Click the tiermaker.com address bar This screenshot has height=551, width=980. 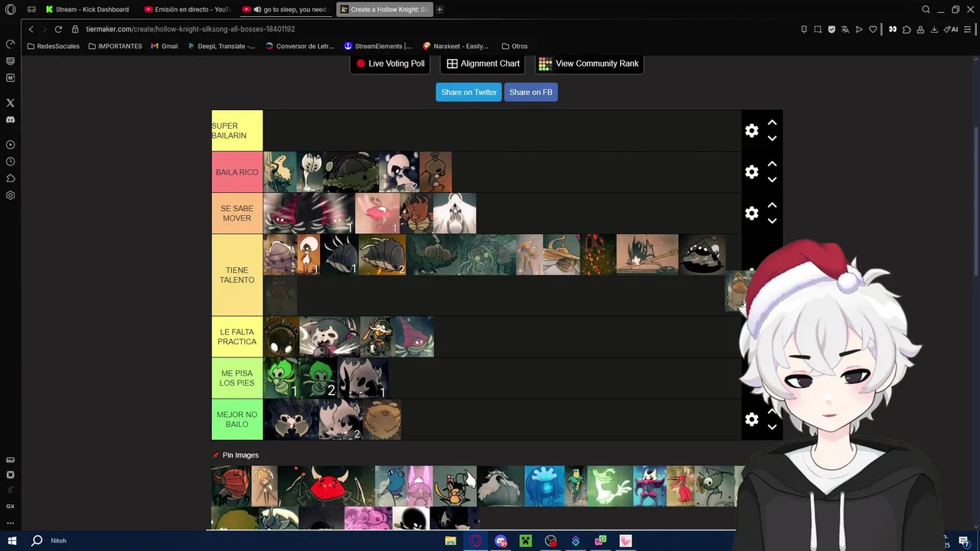click(x=190, y=29)
